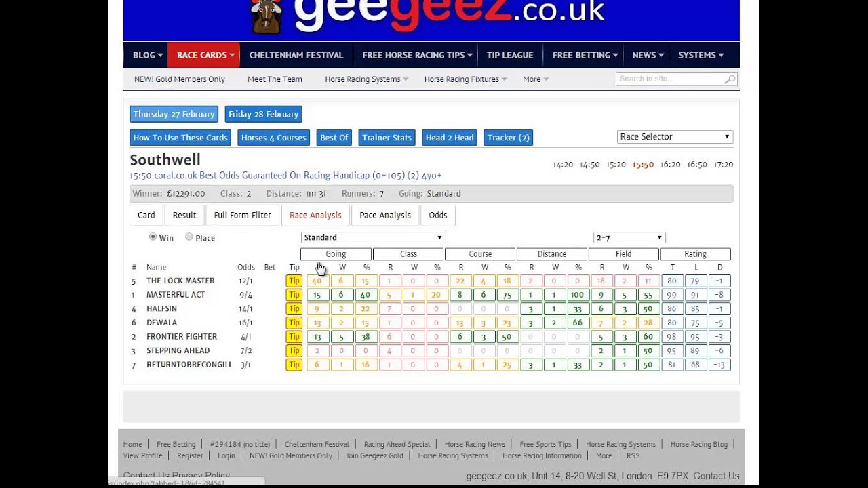This screenshot has height=488, width=868.
Task: Open footer link Free Sports Tips
Action: point(545,445)
